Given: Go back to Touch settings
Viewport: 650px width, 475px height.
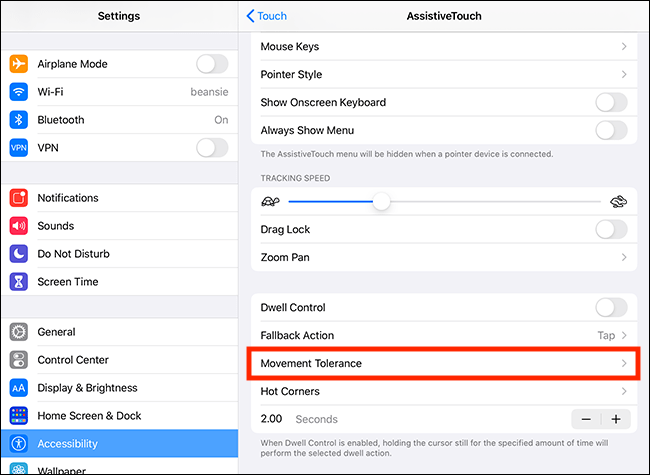Looking at the screenshot, I should click(x=266, y=16).
